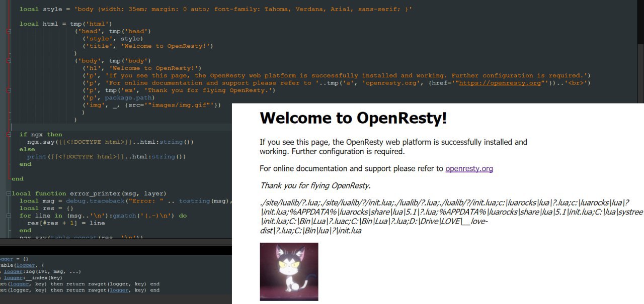Click package.path in the code editor

[x=128, y=98]
